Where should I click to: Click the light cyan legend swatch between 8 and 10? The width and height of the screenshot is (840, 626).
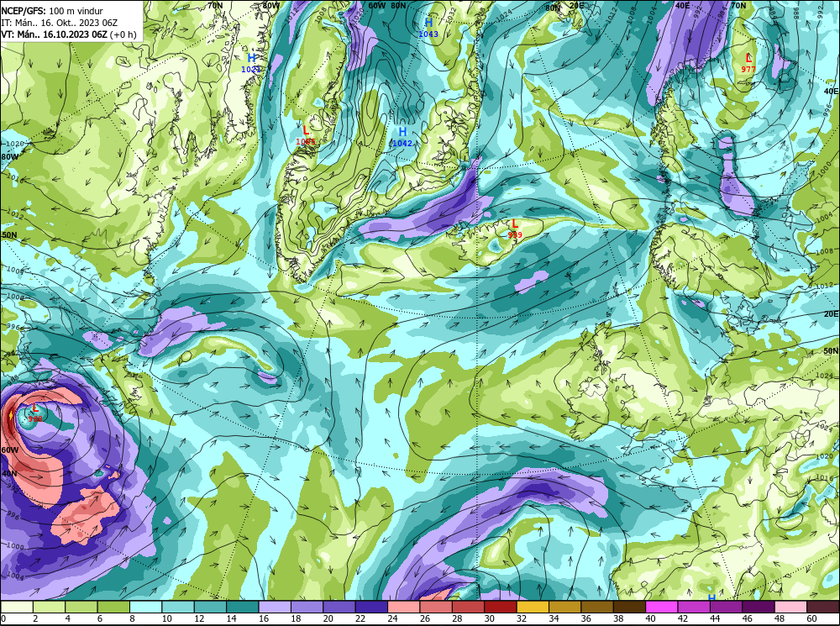[x=145, y=607]
